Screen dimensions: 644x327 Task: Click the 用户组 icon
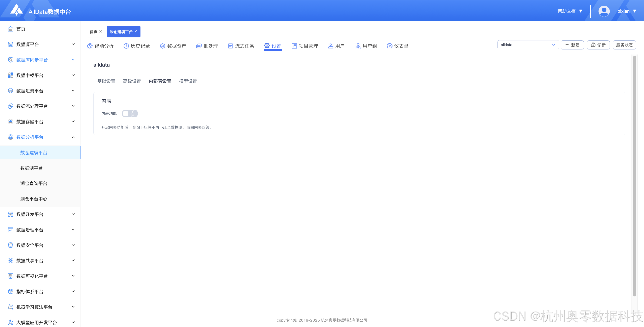tap(358, 46)
